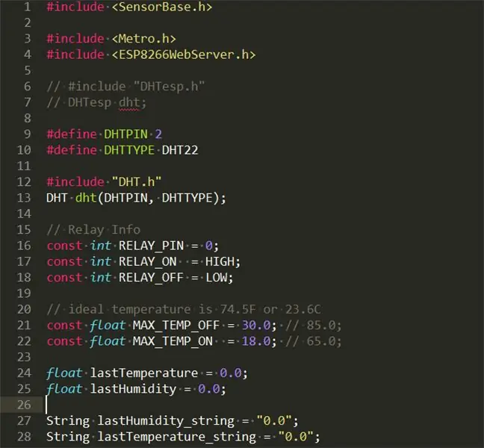Click the // Relay Info comment
Image resolution: width=484 pixels, height=448 pixels.
(93, 230)
